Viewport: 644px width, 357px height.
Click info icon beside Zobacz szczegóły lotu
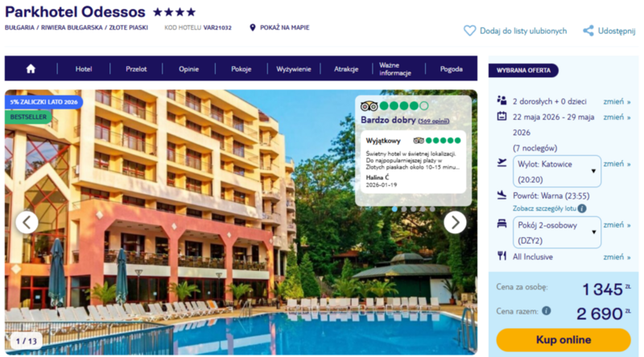point(582,208)
